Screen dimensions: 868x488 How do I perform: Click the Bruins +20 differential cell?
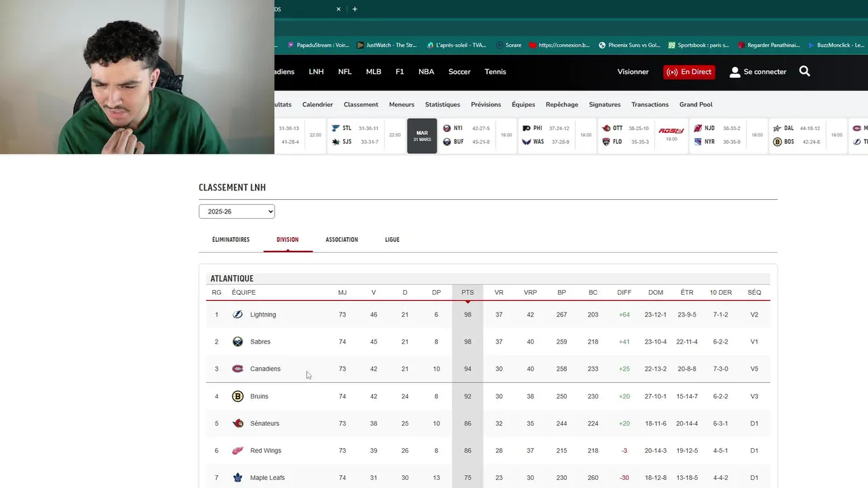625,396
